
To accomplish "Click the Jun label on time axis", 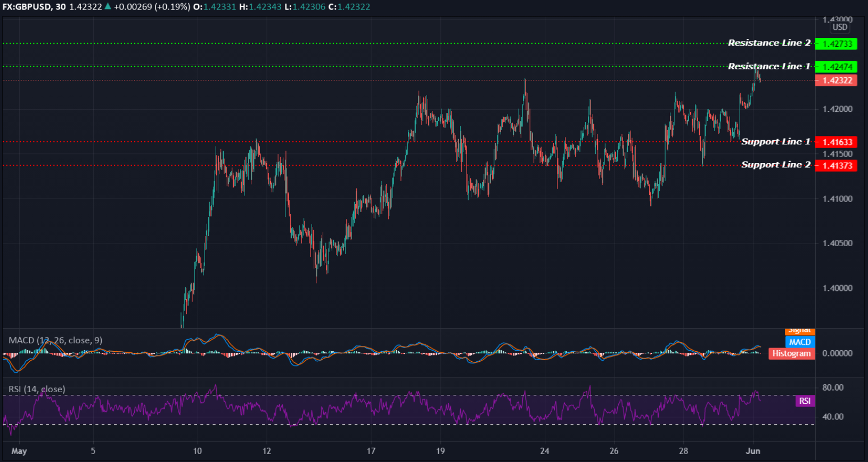I will [x=753, y=451].
